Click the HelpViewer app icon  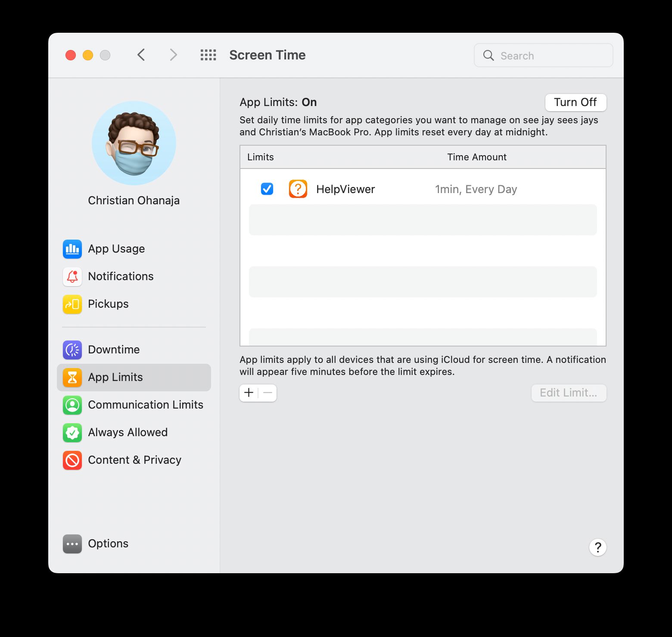tap(298, 189)
